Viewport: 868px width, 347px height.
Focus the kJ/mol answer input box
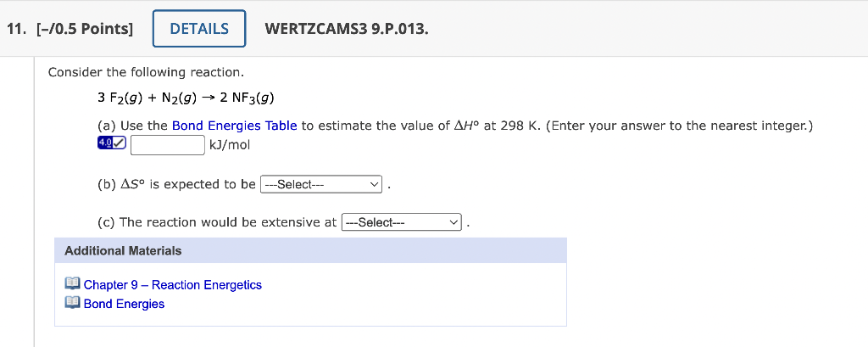[168, 145]
